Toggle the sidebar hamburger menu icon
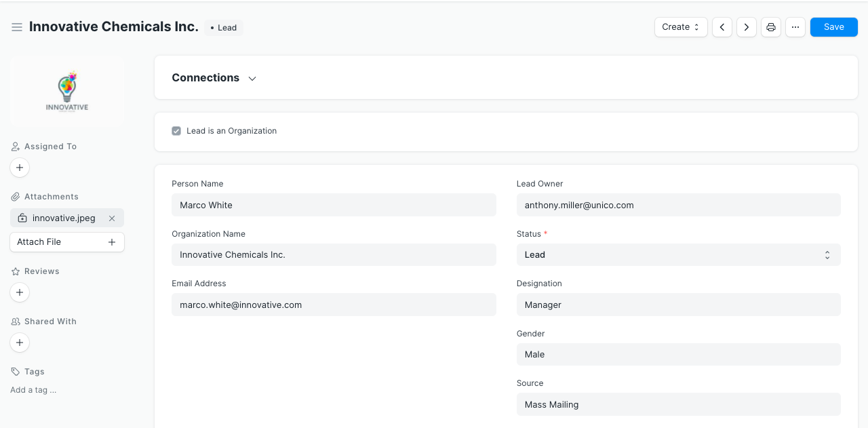The width and height of the screenshot is (868, 428). pos(17,27)
